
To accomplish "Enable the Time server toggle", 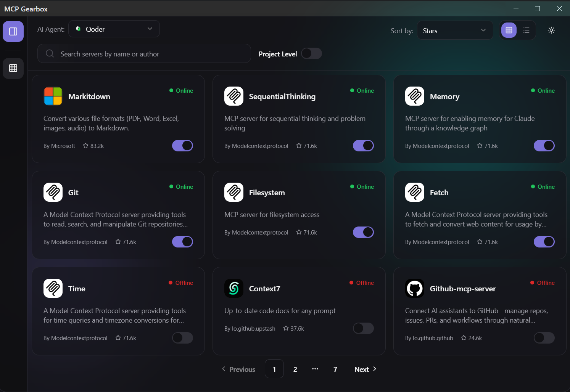I will click(182, 338).
